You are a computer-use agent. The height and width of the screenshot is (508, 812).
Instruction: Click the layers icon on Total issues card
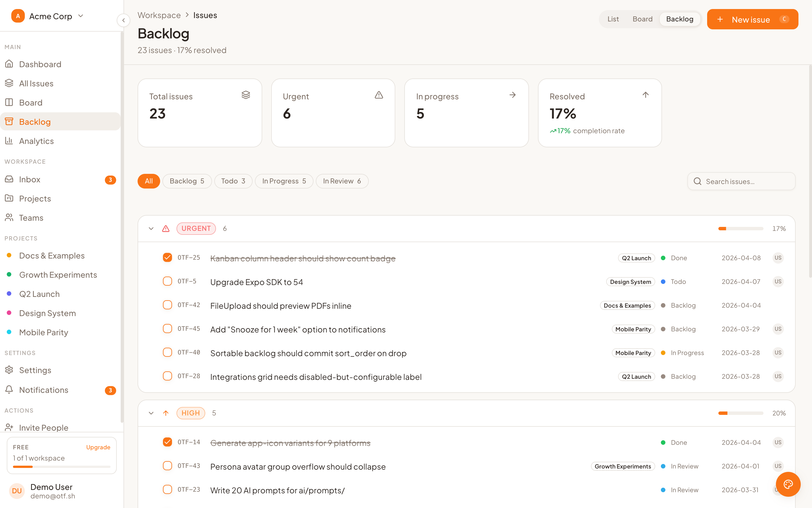(x=246, y=95)
